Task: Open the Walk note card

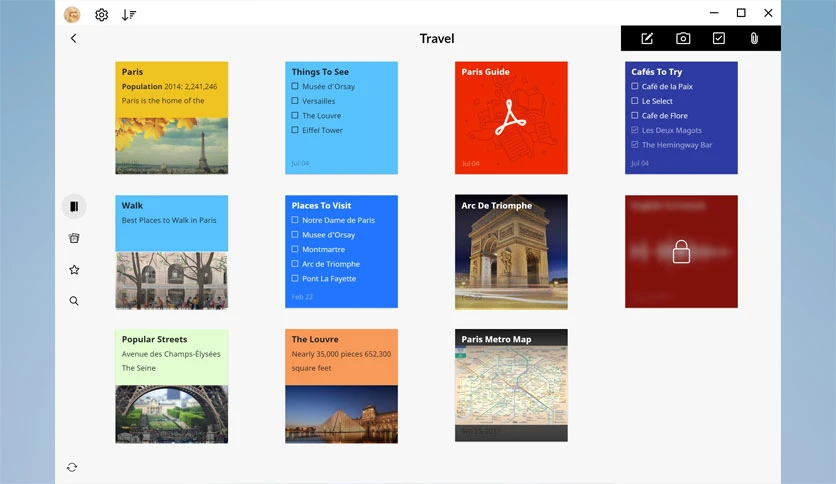Action: 172,252
